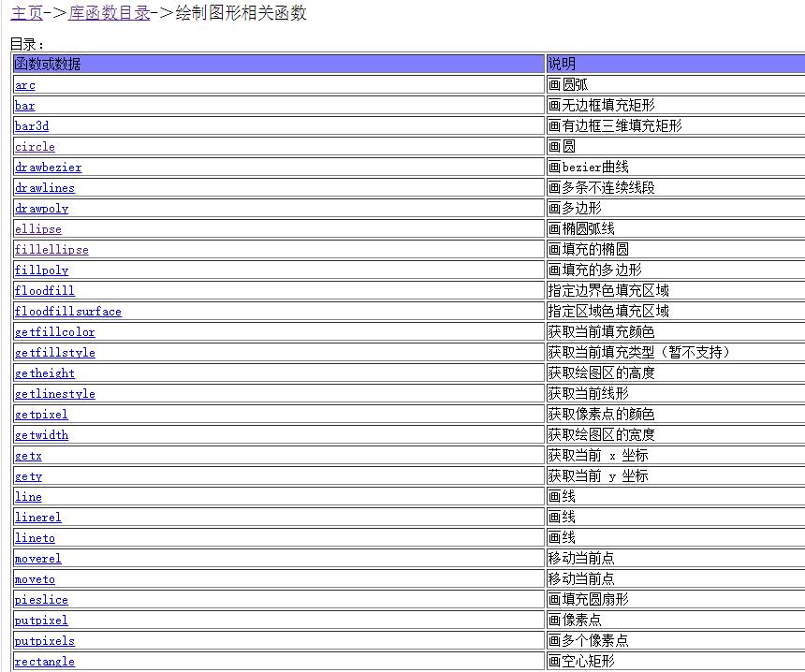Viewport: 805px width, 672px height.
Task: Open the moveto function link
Action: [x=35, y=579]
